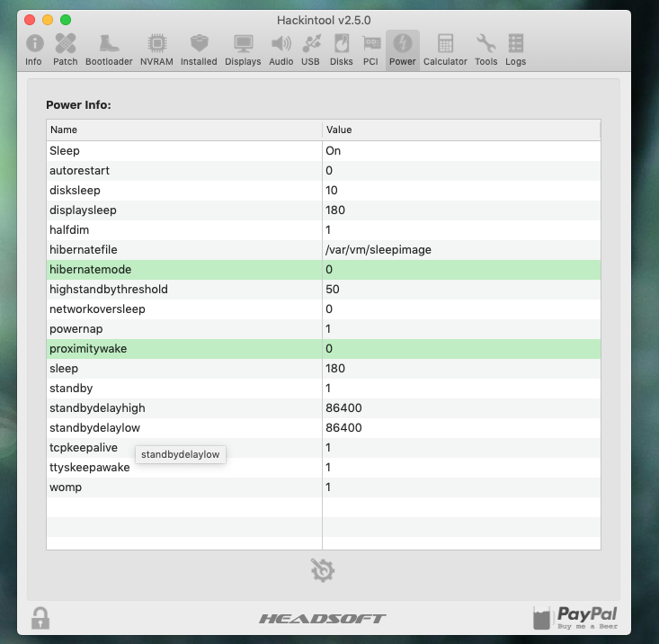
Task: Open the USB section
Action: click(310, 50)
